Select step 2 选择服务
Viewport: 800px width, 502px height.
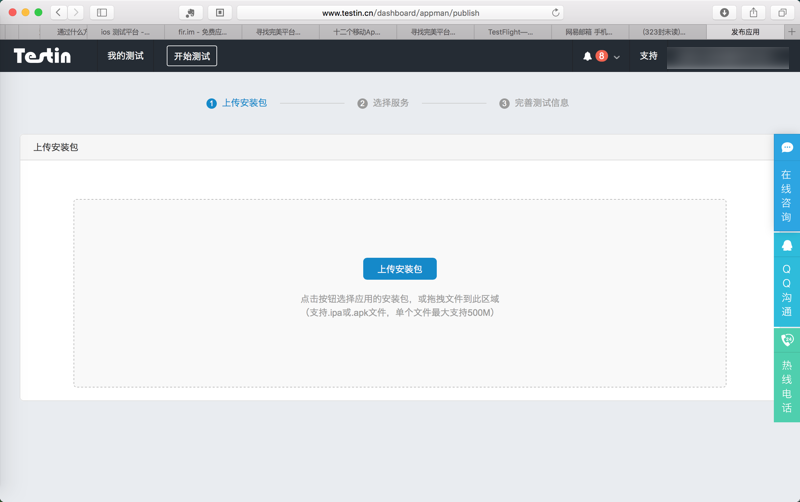pyautogui.click(x=383, y=103)
